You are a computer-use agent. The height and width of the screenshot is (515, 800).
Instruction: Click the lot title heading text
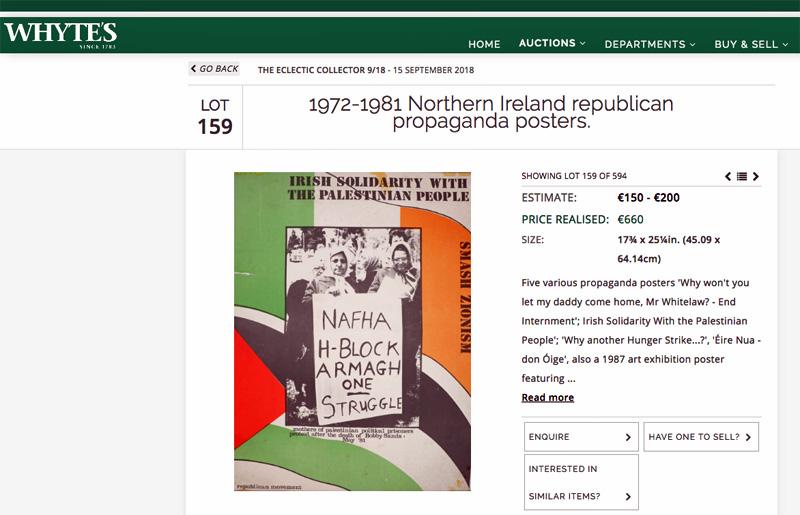pyautogui.click(x=491, y=112)
